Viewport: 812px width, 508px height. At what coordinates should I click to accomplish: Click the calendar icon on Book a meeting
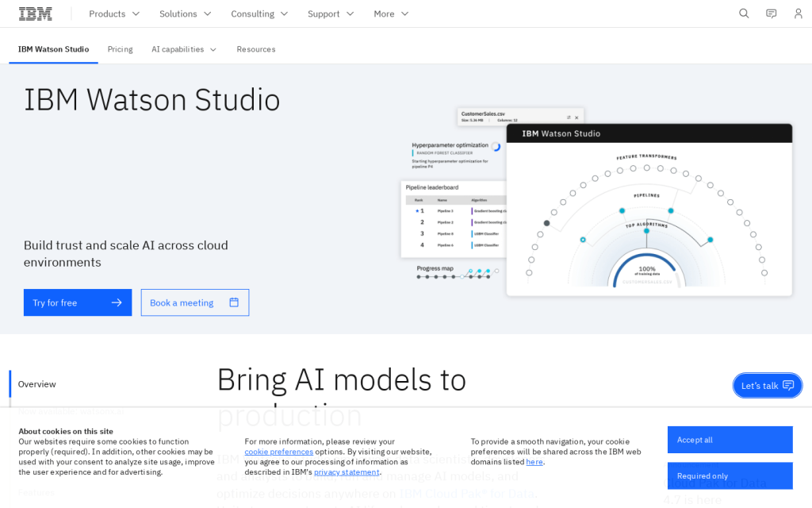coord(234,302)
